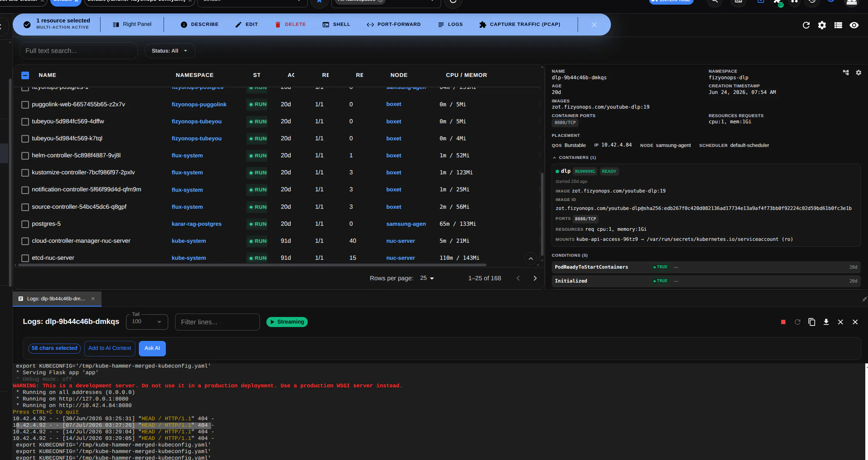Stop log streaming with red square
The width and height of the screenshot is (868, 460).
(x=783, y=322)
